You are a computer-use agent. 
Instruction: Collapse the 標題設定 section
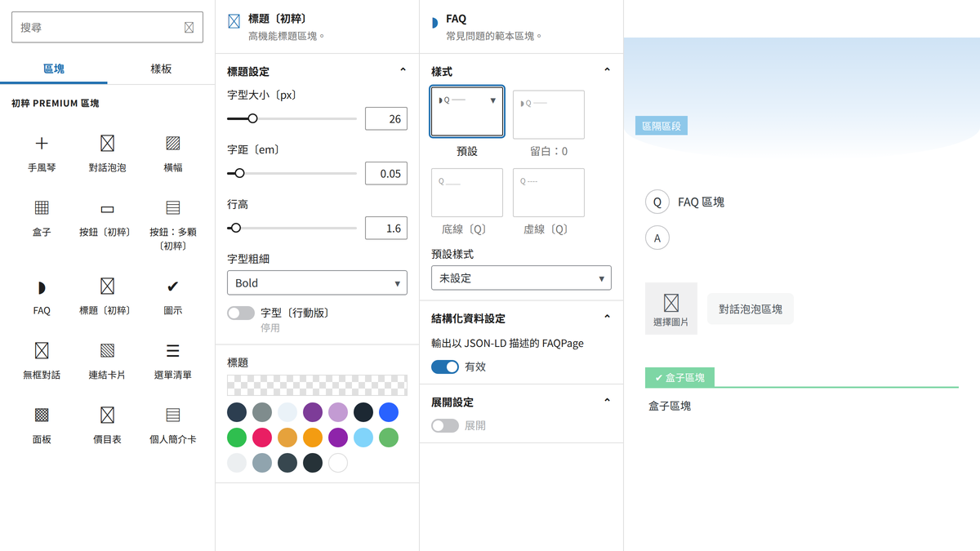pos(403,71)
